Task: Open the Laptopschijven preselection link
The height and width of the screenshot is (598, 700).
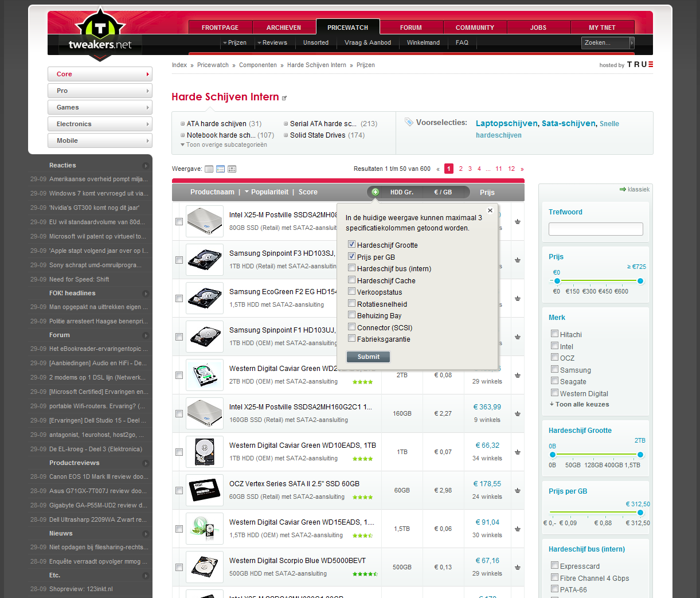Action: 506,123
